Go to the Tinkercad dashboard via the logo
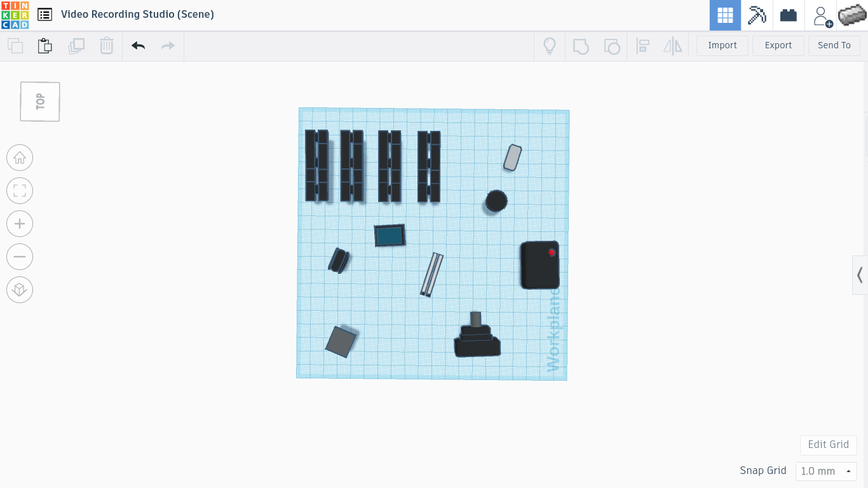Image resolution: width=868 pixels, height=488 pixels. pyautogui.click(x=15, y=14)
